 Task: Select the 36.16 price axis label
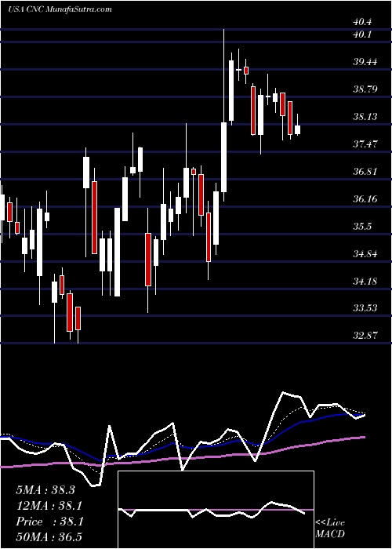pyautogui.click(x=365, y=199)
